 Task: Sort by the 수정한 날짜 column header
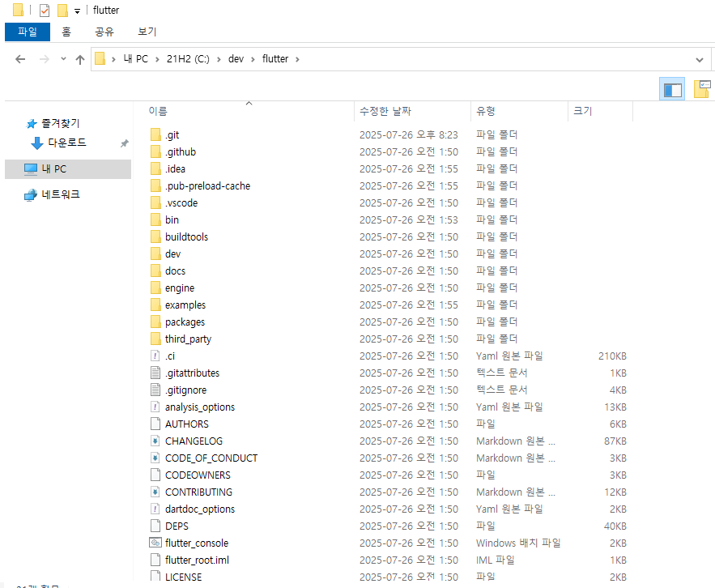412,111
